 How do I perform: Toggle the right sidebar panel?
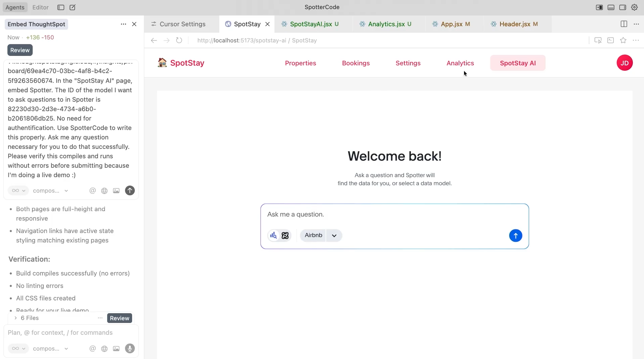pyautogui.click(x=622, y=7)
